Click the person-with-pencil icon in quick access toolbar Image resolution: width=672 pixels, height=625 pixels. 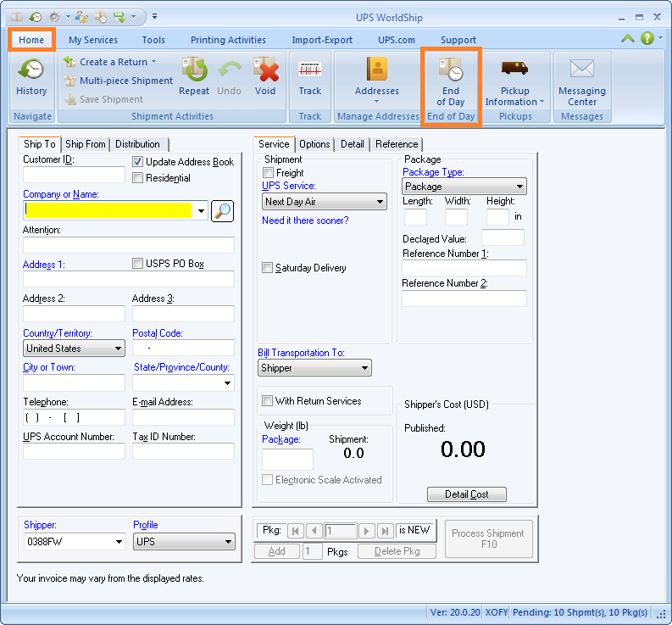[81, 17]
